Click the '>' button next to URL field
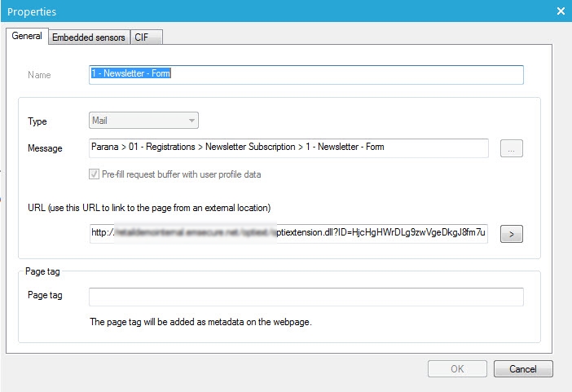This screenshot has width=572, height=392. (511, 234)
